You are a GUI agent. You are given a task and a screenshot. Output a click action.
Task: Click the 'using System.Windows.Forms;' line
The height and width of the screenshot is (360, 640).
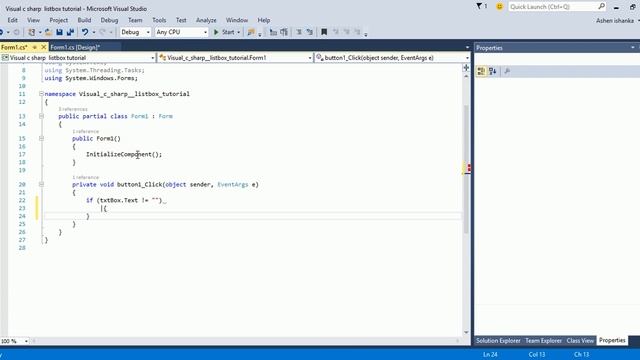pyautogui.click(x=91, y=78)
